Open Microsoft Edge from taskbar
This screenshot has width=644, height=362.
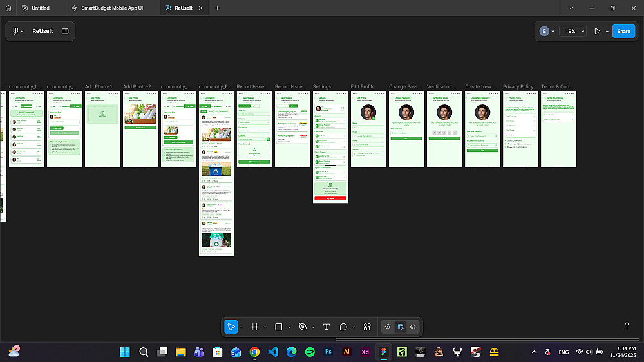[292, 352]
